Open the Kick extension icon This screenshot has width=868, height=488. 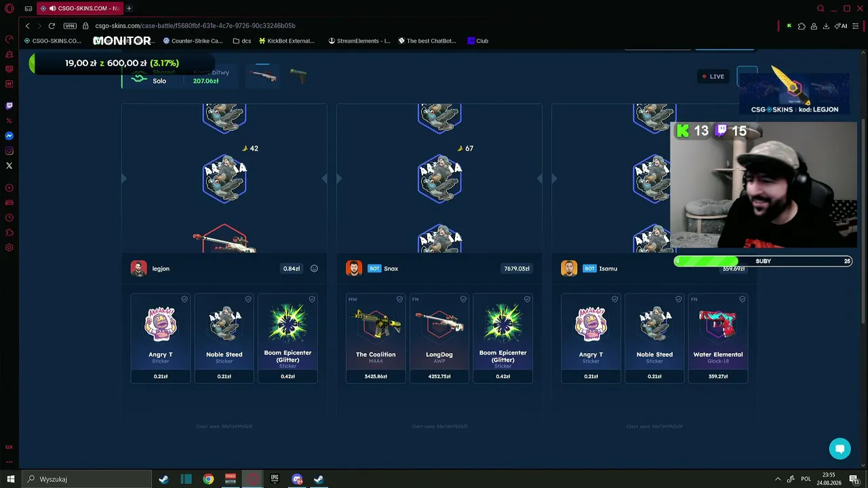click(789, 26)
